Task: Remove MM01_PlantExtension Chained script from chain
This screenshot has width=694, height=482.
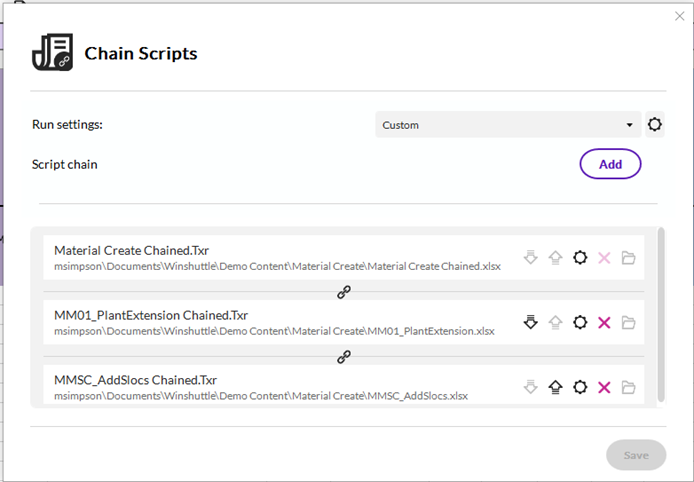Action: (x=604, y=322)
